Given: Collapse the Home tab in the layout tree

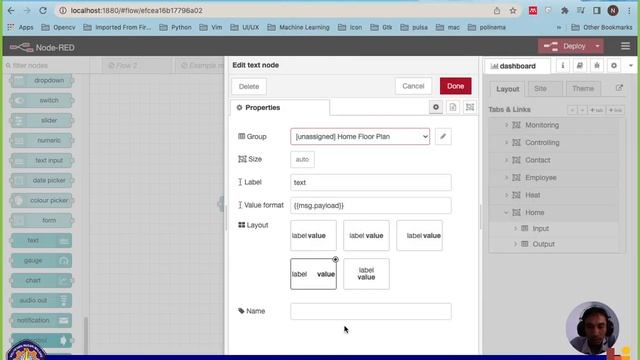Looking at the screenshot, I should [x=507, y=212].
